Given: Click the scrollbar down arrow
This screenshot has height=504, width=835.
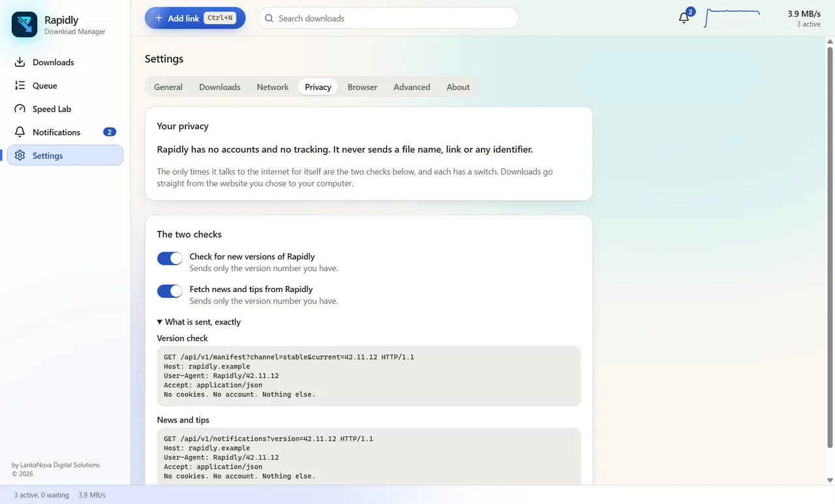Looking at the screenshot, I should tap(830, 480).
